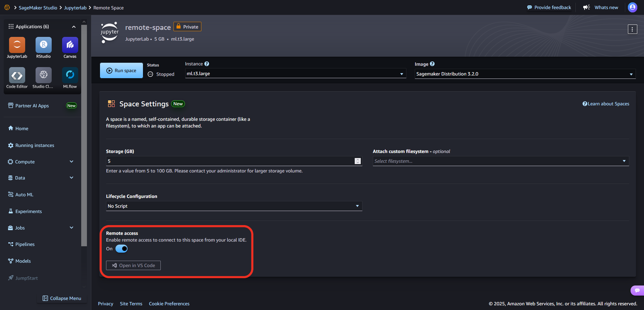Navigate to Auto ML
The width and height of the screenshot is (644, 310).
(x=24, y=195)
